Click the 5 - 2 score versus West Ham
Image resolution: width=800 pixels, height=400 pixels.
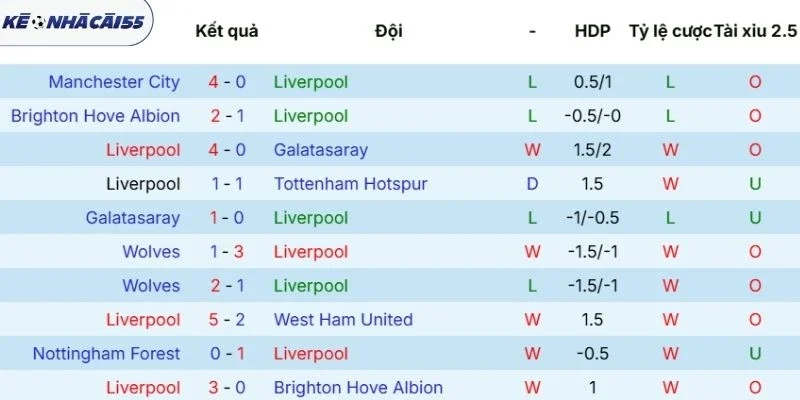(x=227, y=320)
